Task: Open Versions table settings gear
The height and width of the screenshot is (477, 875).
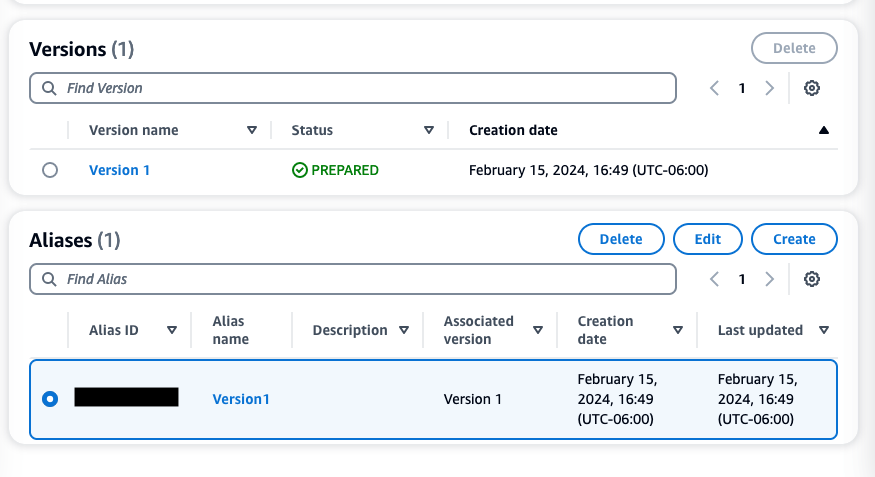Action: 812,88
